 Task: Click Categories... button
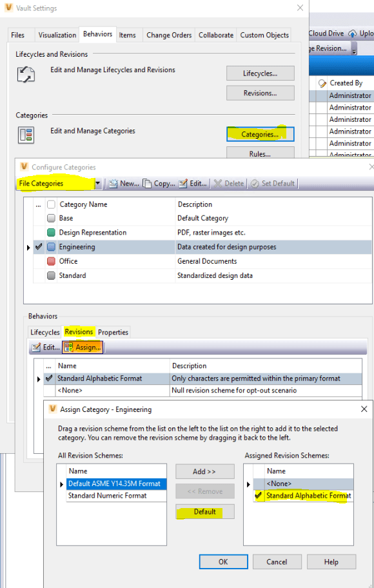click(x=260, y=134)
